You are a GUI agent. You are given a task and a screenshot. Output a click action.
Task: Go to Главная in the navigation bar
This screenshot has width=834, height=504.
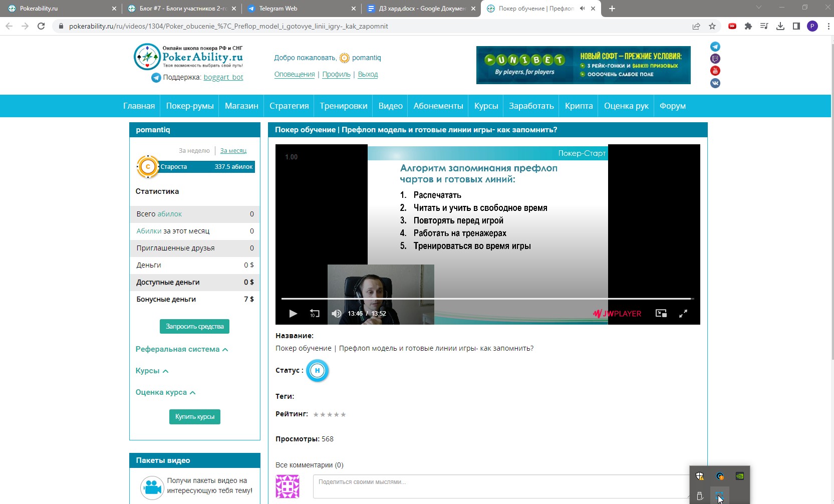pyautogui.click(x=139, y=106)
